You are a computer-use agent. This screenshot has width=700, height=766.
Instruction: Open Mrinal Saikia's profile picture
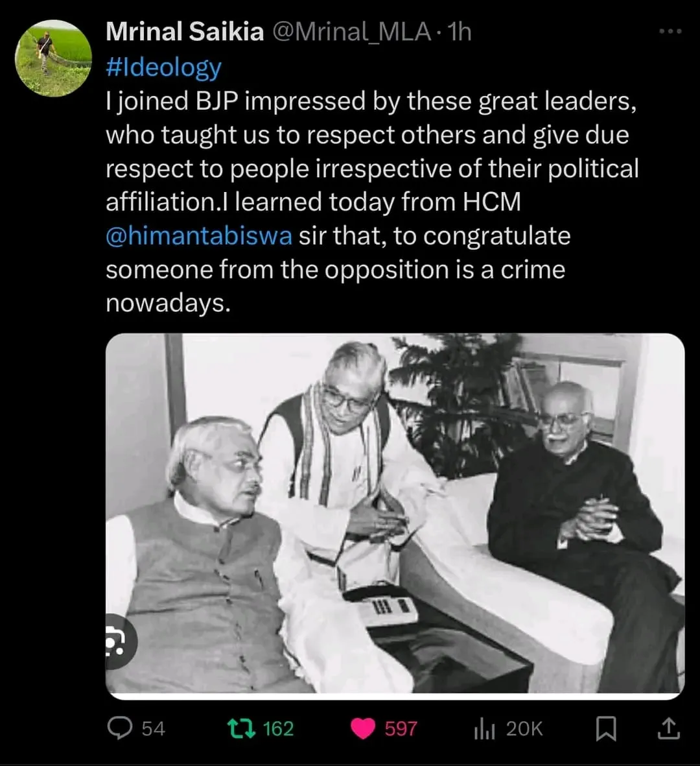point(53,58)
